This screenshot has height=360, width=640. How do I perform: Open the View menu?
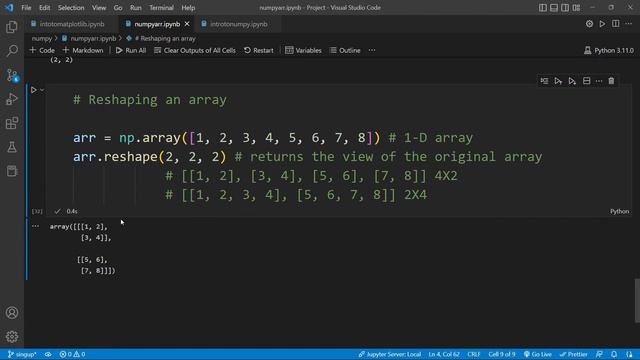[99, 8]
